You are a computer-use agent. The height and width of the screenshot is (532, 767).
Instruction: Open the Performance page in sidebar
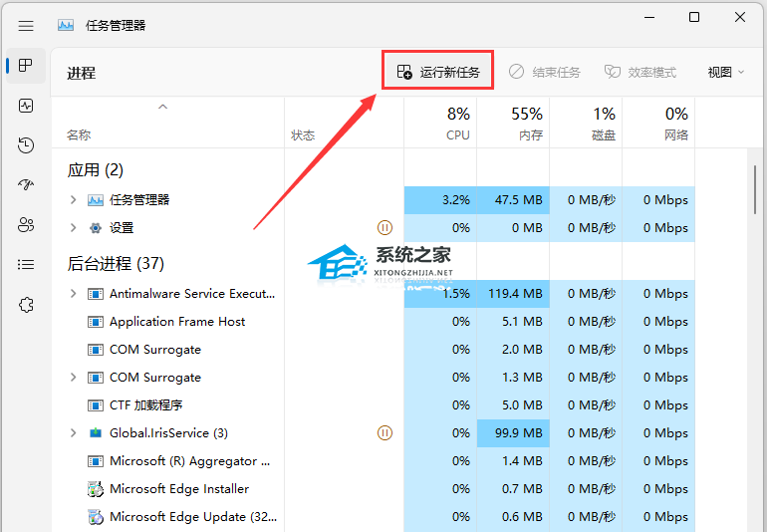[26, 106]
